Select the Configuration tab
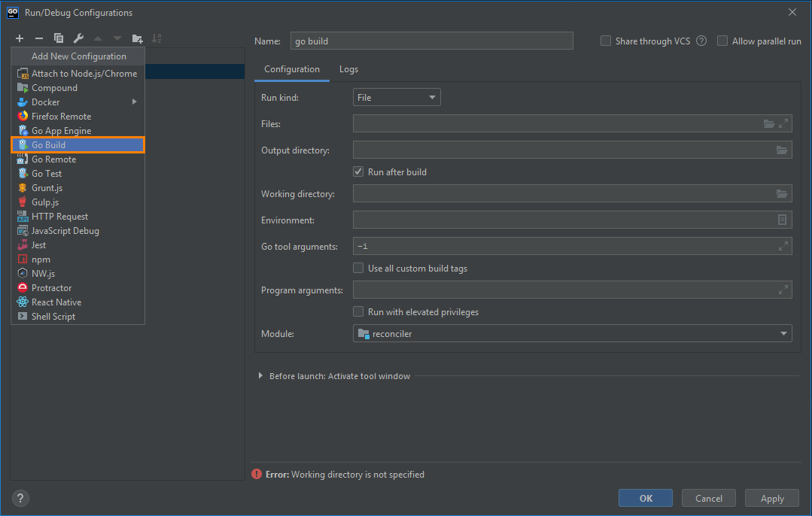 point(291,68)
